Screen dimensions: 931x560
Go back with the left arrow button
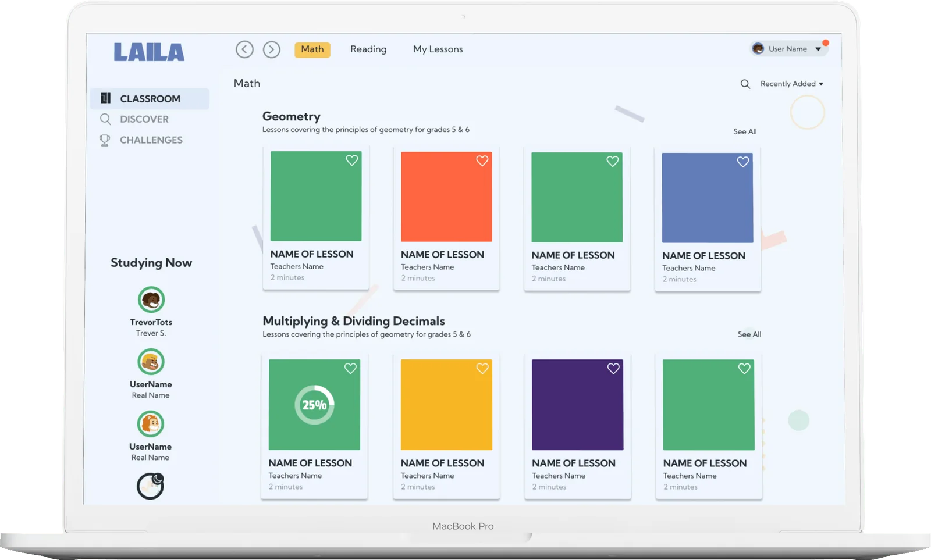[x=244, y=49]
